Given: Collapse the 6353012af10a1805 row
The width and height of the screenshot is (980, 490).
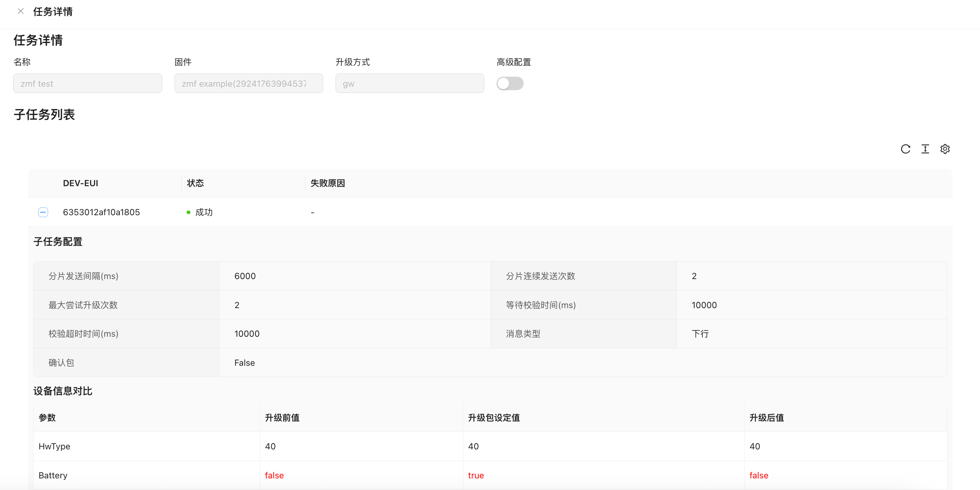Looking at the screenshot, I should [43, 212].
